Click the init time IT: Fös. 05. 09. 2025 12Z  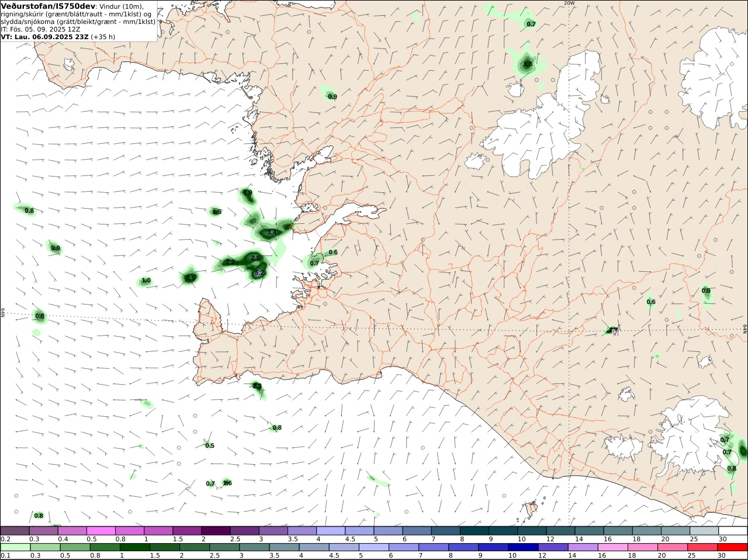40,29
